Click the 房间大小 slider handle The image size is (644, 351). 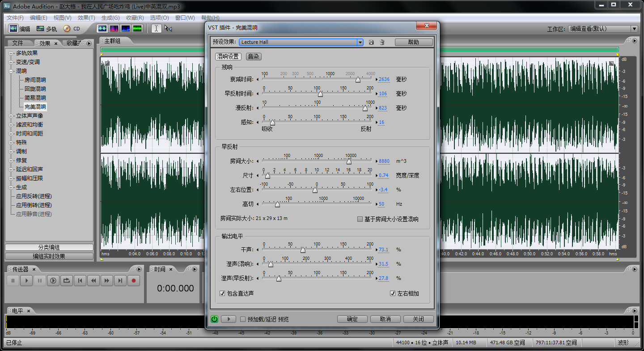pos(349,161)
